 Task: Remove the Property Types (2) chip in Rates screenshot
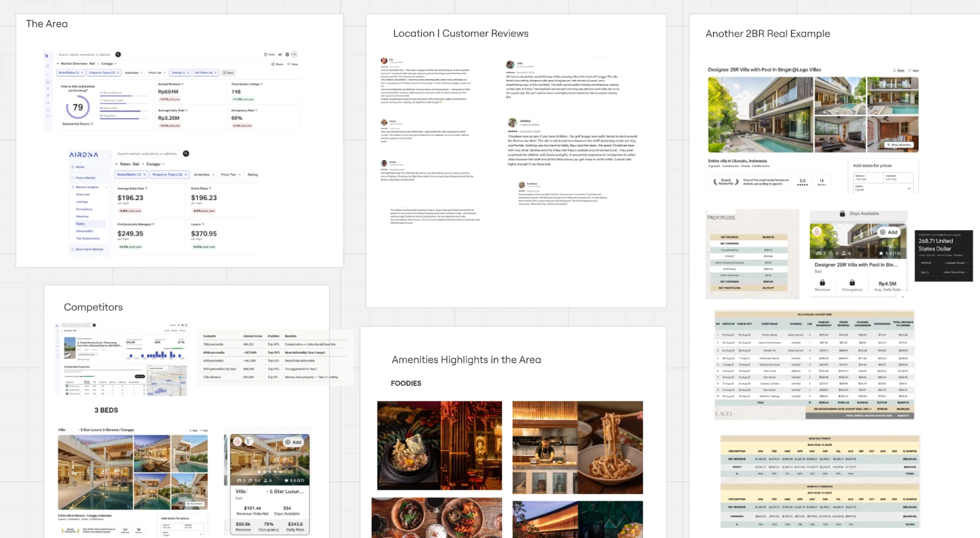click(186, 174)
